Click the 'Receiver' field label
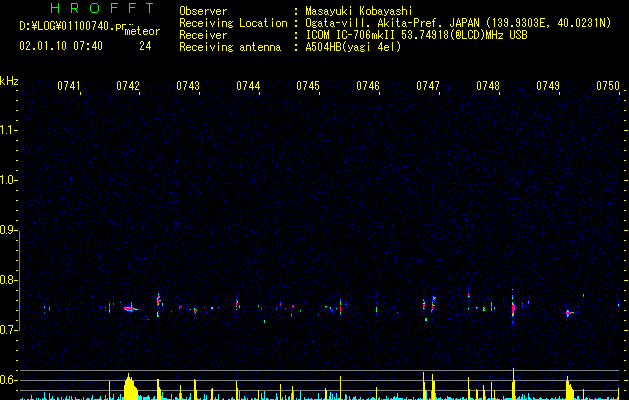629x400 pixels. [x=203, y=35]
